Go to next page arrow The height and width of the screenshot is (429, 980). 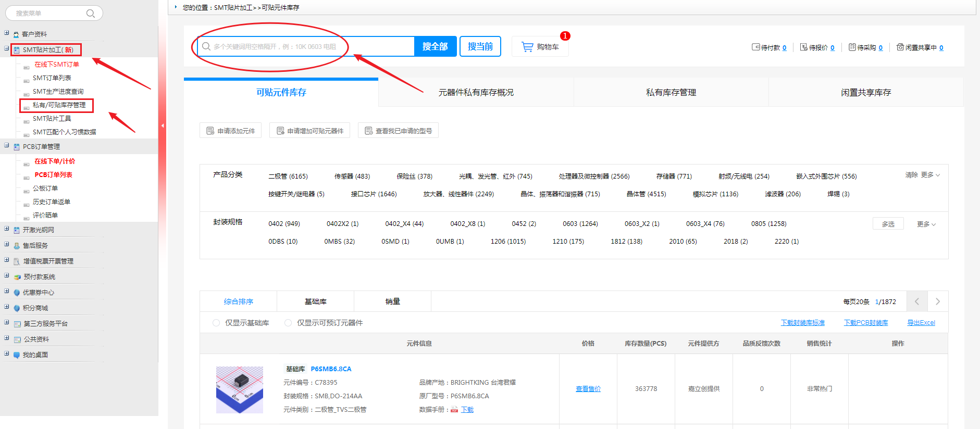click(x=937, y=301)
